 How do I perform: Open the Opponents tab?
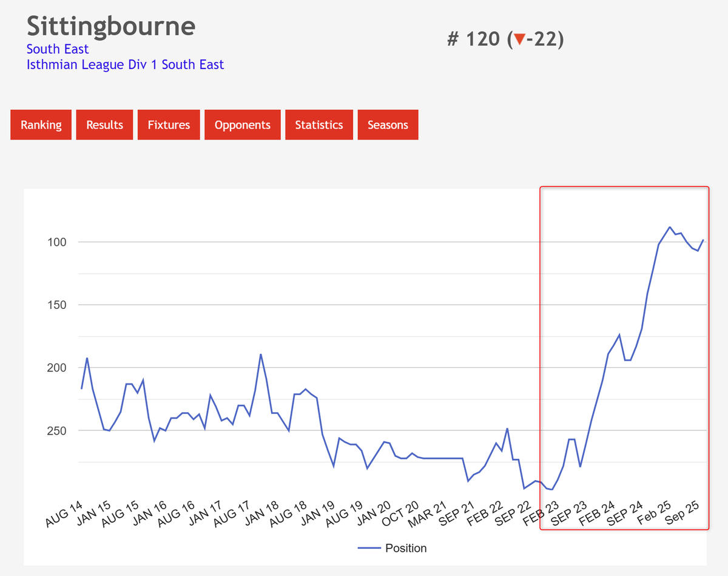pyautogui.click(x=243, y=125)
